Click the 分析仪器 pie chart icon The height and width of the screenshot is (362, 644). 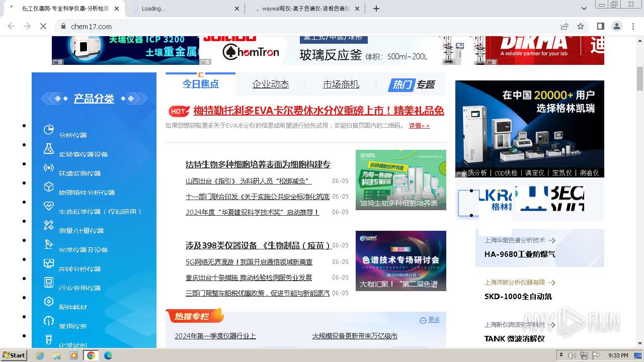pos(49,130)
